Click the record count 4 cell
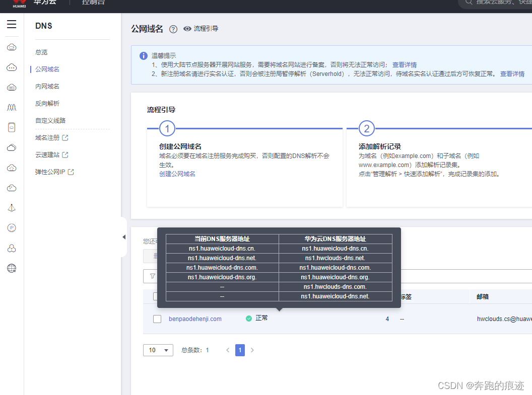532x395 pixels. coord(387,319)
